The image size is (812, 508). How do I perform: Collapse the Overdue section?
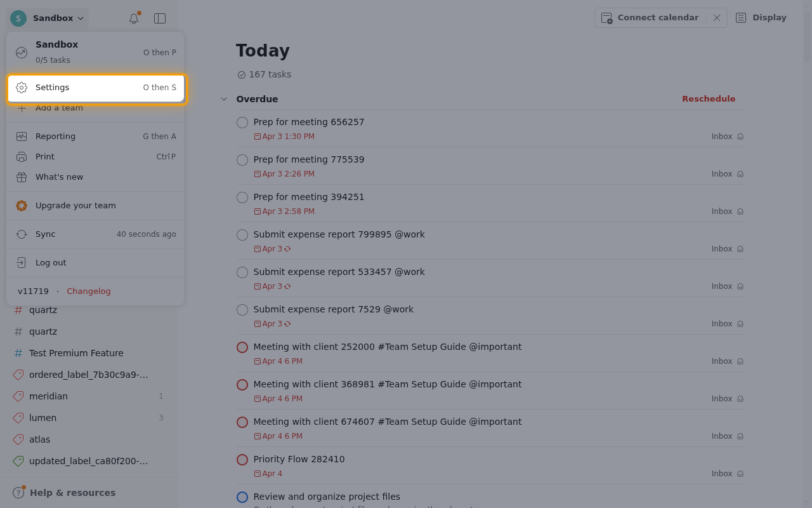tap(224, 99)
